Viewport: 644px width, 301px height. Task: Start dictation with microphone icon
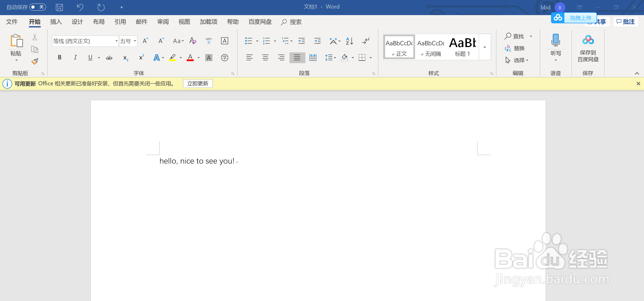click(556, 40)
